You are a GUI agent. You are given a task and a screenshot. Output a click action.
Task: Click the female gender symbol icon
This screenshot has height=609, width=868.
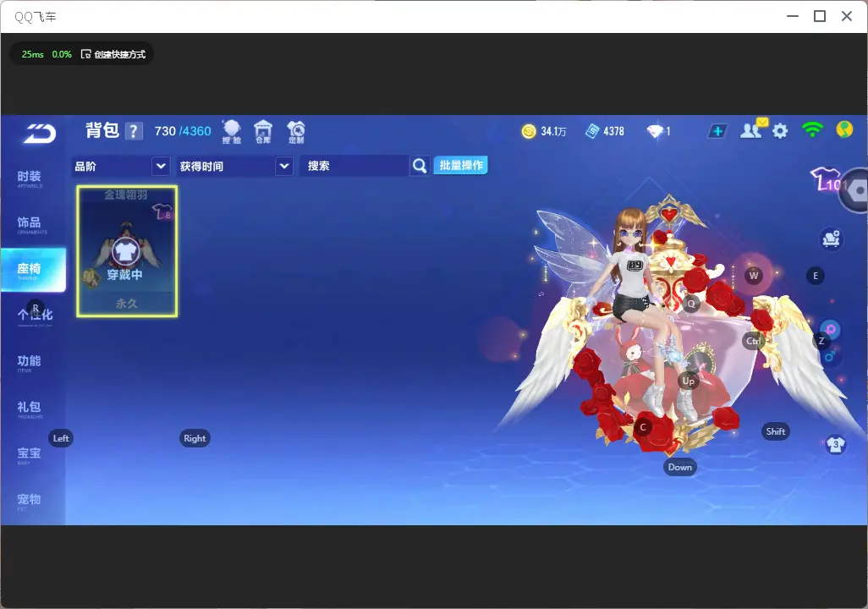[x=832, y=330]
